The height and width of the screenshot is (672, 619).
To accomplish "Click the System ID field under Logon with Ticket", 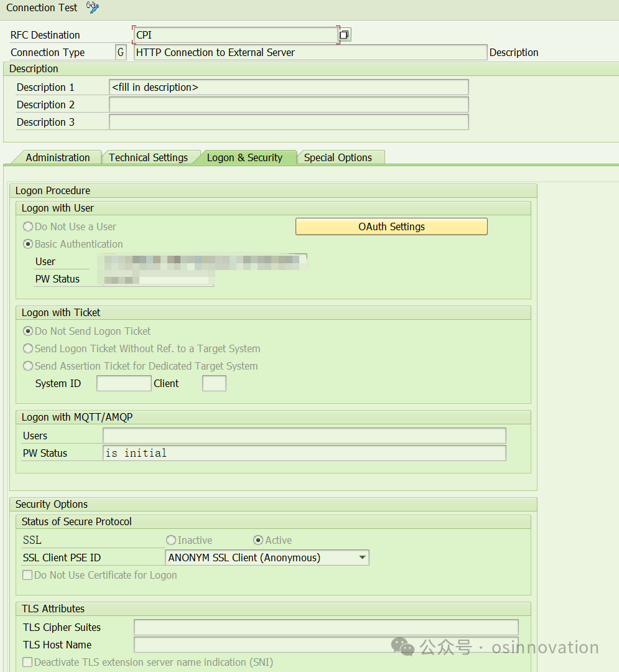I will (123, 383).
